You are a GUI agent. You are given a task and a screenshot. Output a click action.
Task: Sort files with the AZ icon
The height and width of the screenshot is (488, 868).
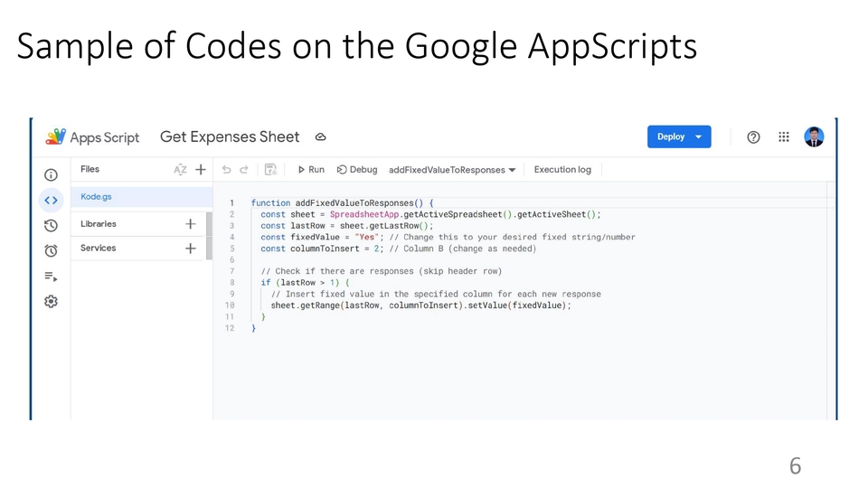pyautogui.click(x=180, y=169)
